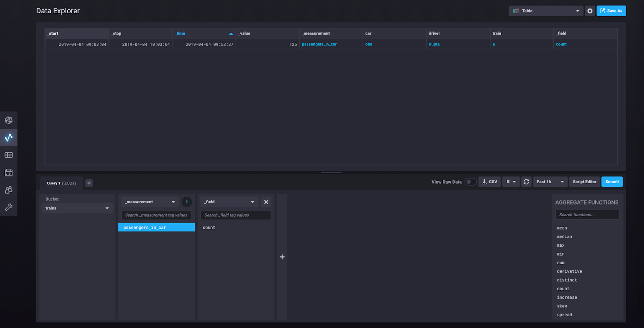Click the 2019-04-04 09:53:37 time cell
The width and height of the screenshot is (644, 328).
[x=204, y=44]
